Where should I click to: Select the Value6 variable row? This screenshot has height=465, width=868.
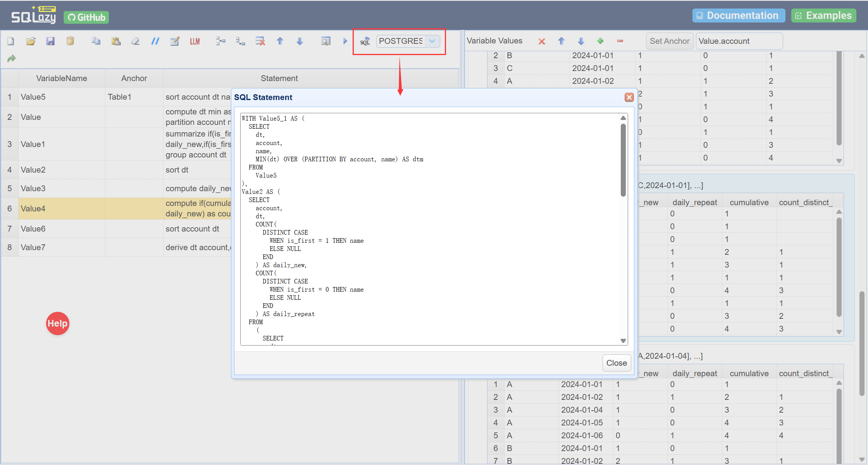[x=62, y=229]
